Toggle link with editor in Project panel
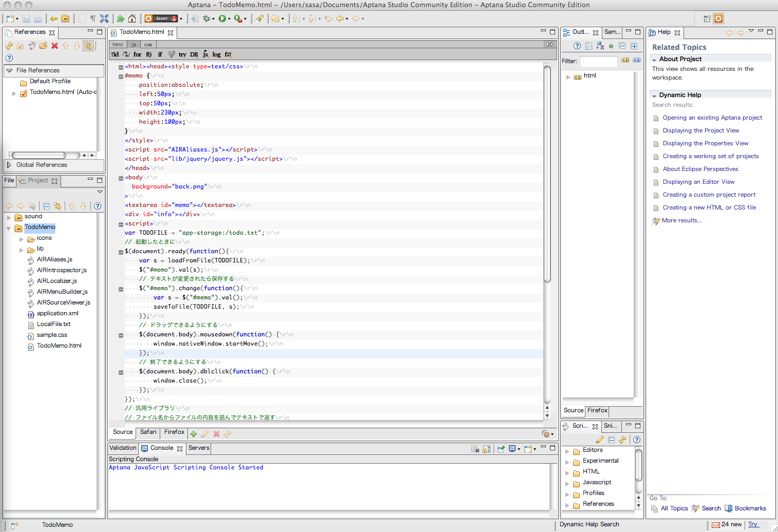Image resolution: width=778 pixels, height=532 pixels. coord(58,206)
